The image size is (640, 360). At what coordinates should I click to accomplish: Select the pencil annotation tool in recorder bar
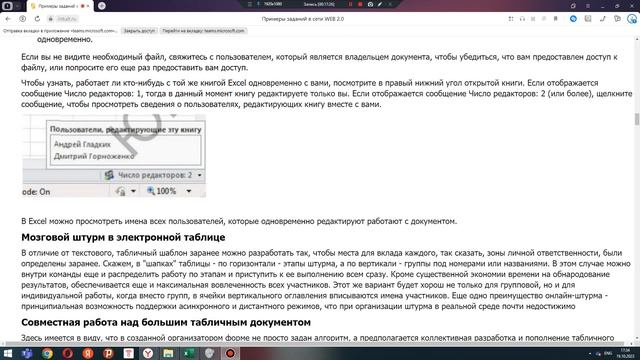pos(380,4)
